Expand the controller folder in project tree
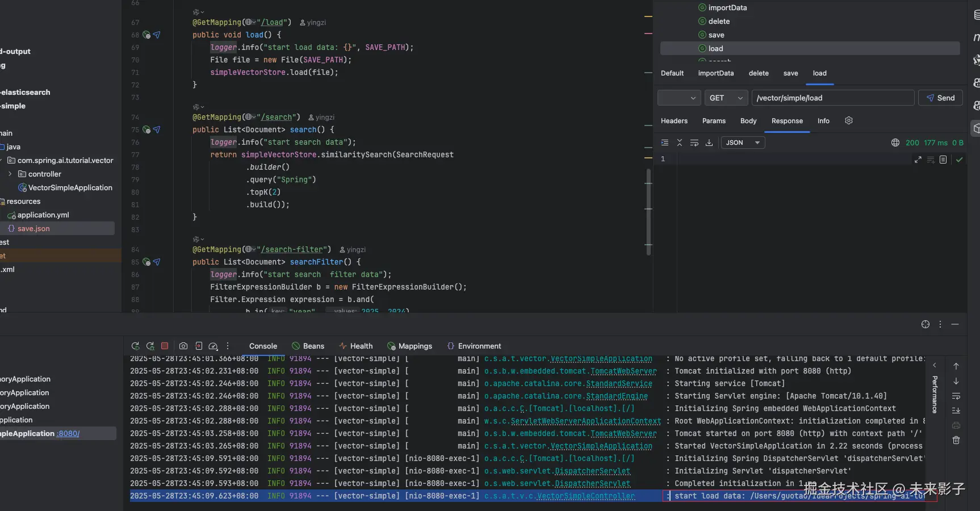 [10, 174]
